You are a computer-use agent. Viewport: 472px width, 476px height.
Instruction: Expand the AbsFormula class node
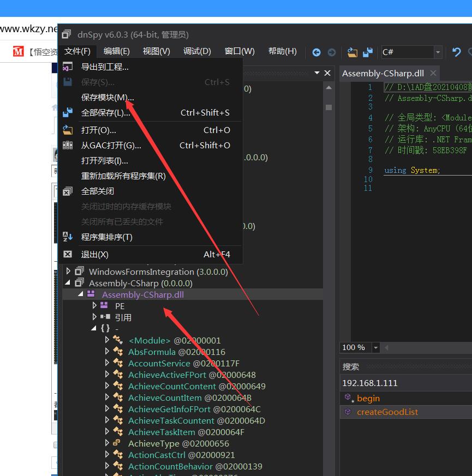[107, 351]
